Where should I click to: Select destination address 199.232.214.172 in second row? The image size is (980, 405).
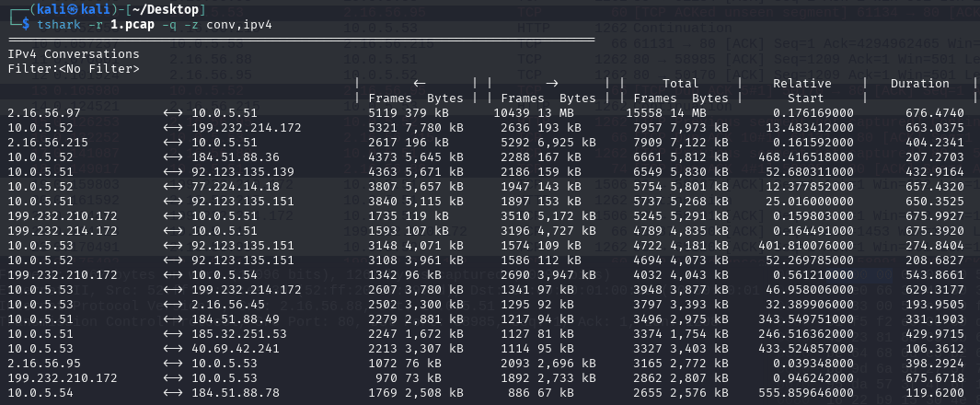(x=247, y=128)
